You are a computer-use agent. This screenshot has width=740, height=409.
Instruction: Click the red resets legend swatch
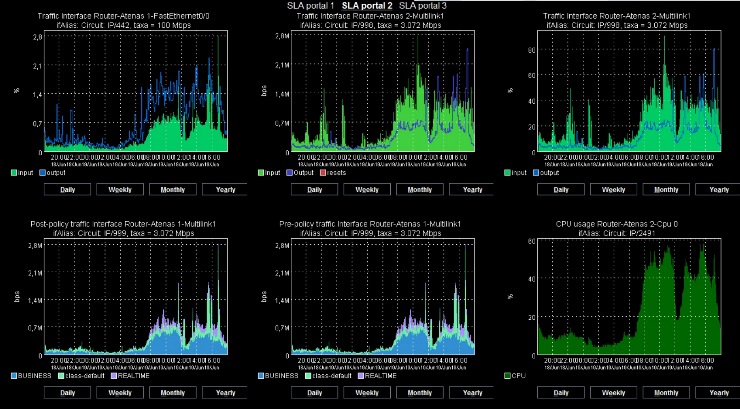click(321, 173)
